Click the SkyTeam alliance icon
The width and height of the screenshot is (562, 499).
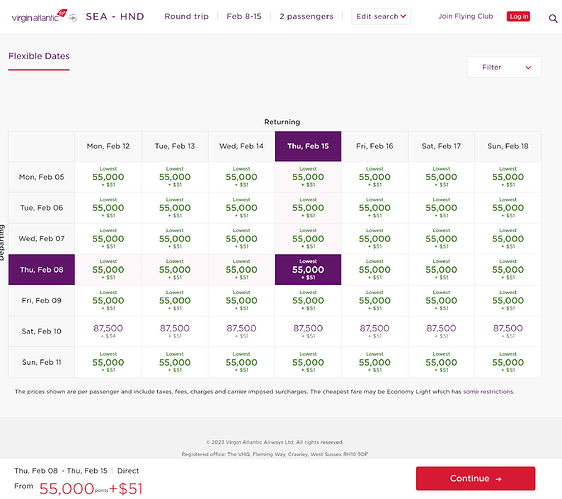(73, 18)
